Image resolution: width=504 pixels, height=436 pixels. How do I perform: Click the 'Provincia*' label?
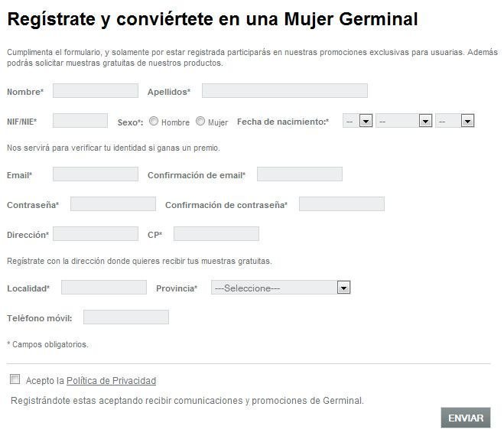(x=177, y=288)
